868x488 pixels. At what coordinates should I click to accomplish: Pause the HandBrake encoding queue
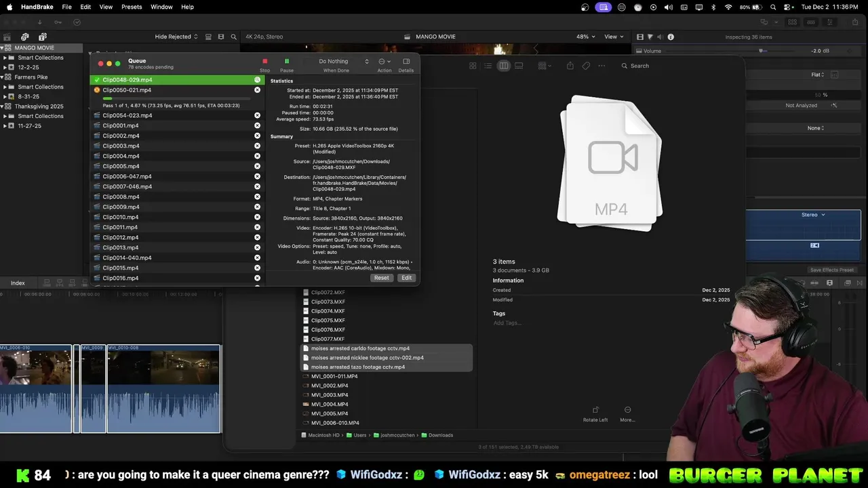[287, 61]
